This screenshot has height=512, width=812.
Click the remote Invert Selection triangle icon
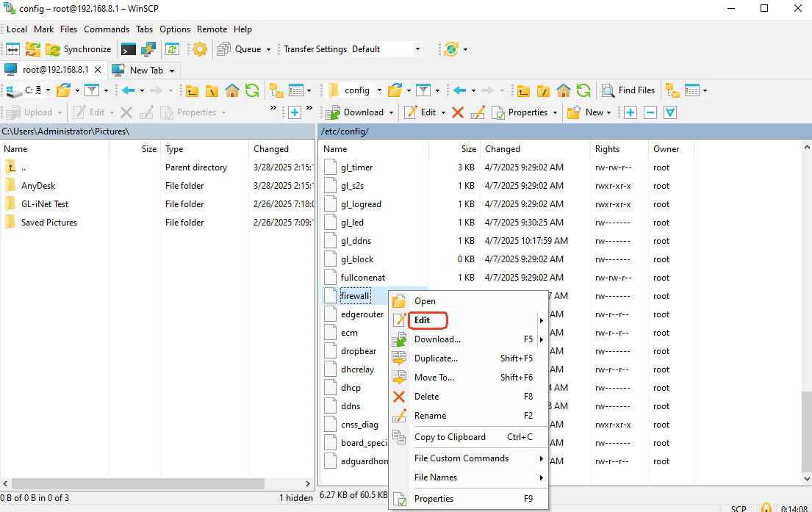670,112
